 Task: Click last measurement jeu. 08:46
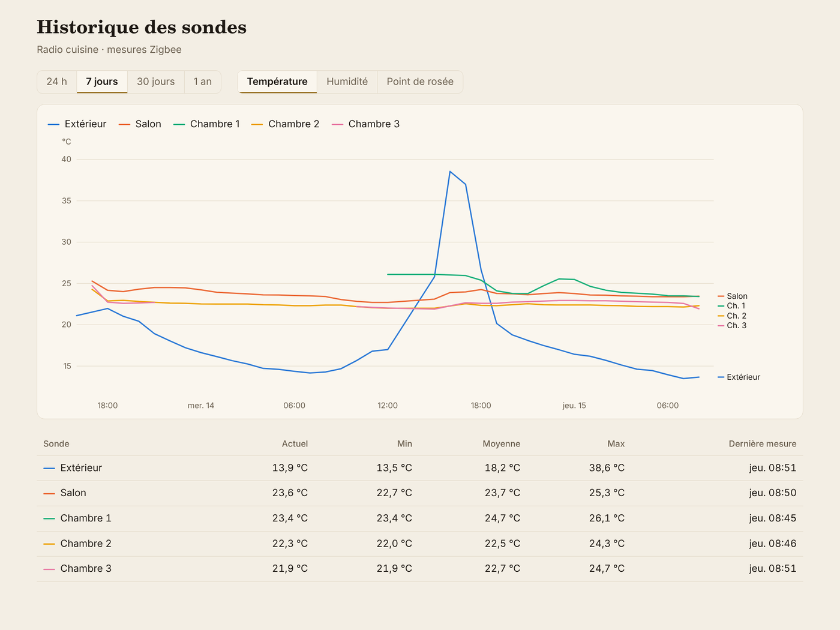[773, 544]
